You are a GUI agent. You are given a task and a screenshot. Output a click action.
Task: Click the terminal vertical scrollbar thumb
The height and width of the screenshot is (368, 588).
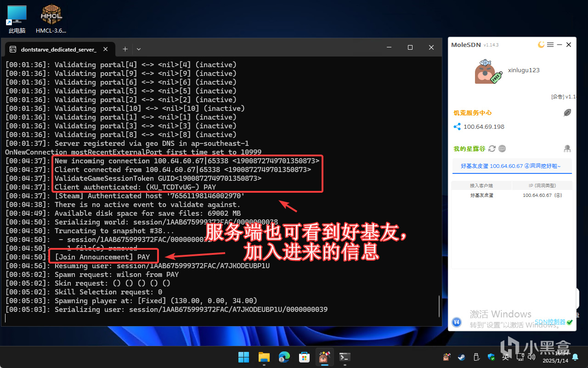(x=440, y=306)
